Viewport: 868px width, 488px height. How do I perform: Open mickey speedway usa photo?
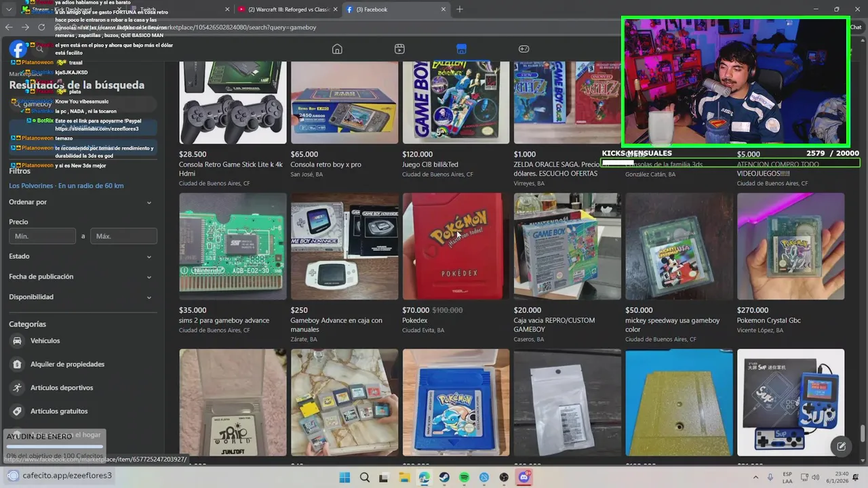click(x=679, y=246)
